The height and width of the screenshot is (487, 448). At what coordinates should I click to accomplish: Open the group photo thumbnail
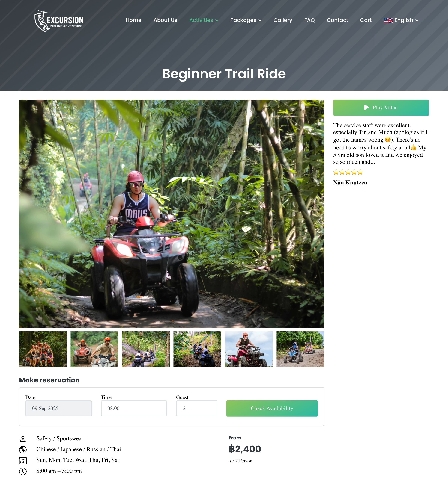click(43, 349)
